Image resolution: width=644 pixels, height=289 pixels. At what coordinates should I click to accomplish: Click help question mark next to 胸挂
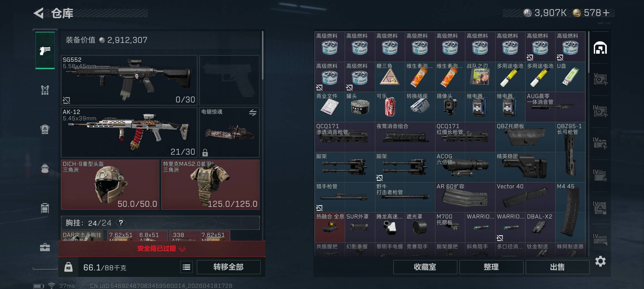(121, 223)
